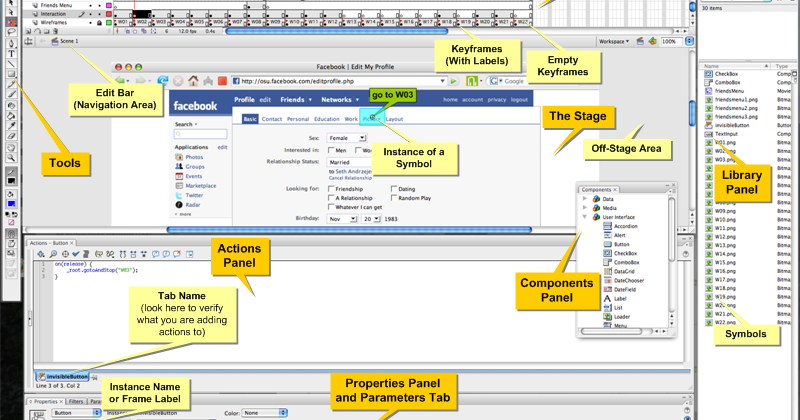This screenshot has width=800, height=420.
Task: Select the invisibleButton tab in Actions panel
Action: (x=64, y=377)
